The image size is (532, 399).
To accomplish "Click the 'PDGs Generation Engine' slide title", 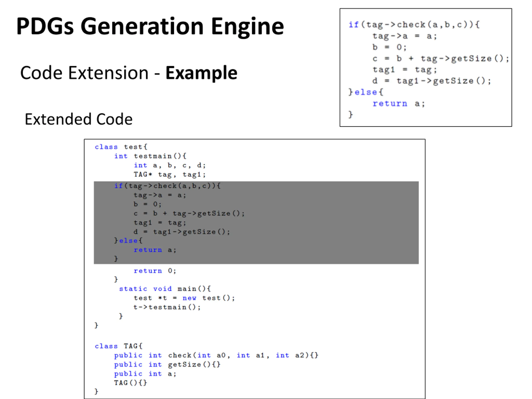I will [x=150, y=26].
